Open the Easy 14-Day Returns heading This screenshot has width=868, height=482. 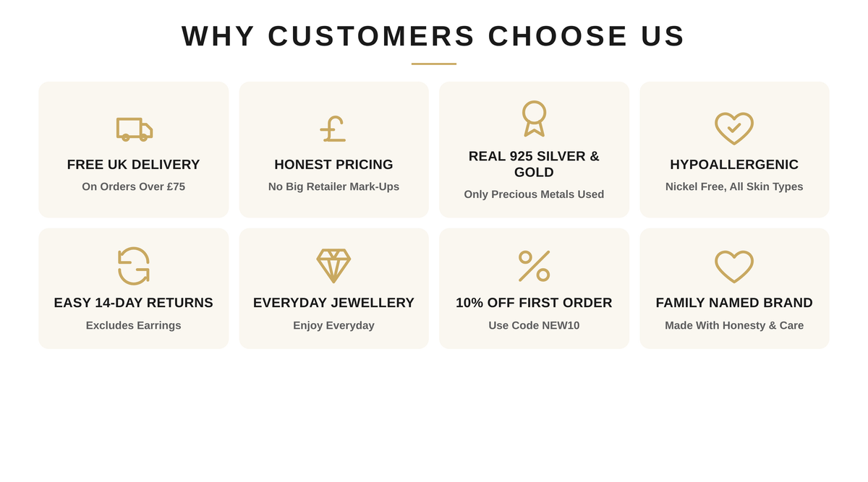tap(134, 303)
